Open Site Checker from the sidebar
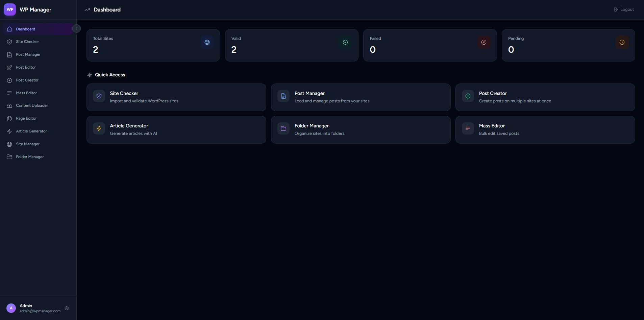Viewport: 644px width, 320px height. 38,42
